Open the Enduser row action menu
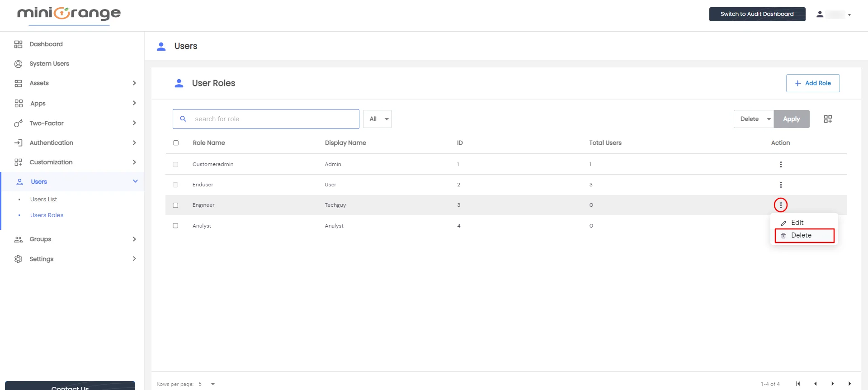The image size is (868, 390). click(781, 185)
